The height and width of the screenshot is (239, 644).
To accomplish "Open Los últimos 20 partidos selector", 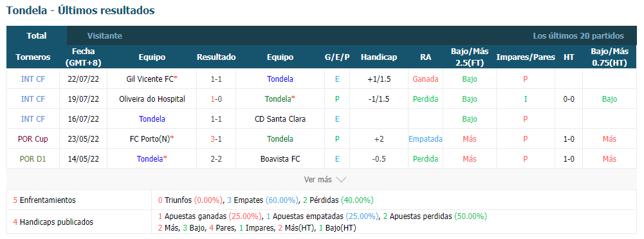I will [x=578, y=36].
